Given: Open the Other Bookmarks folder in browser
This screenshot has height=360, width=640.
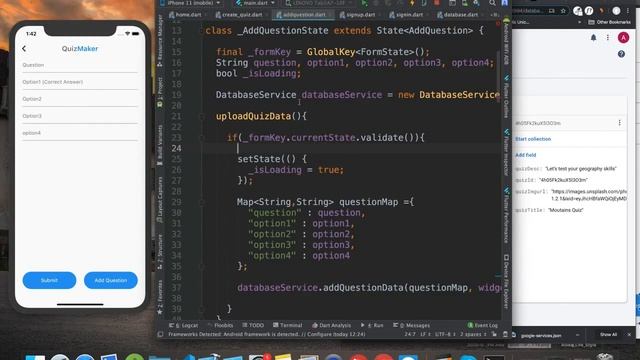Looking at the screenshot, I should click(x=609, y=22).
